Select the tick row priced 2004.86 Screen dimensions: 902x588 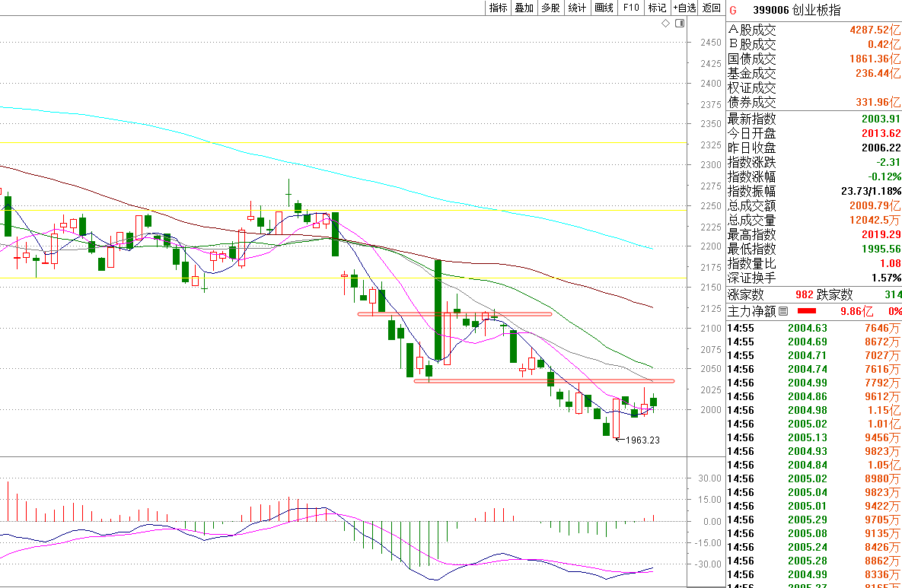tap(814, 396)
